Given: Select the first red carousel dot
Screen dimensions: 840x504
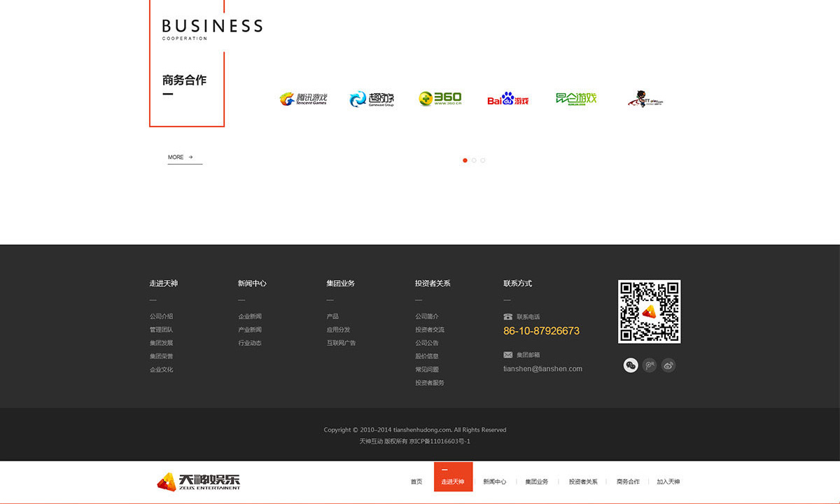Looking at the screenshot, I should [465, 160].
